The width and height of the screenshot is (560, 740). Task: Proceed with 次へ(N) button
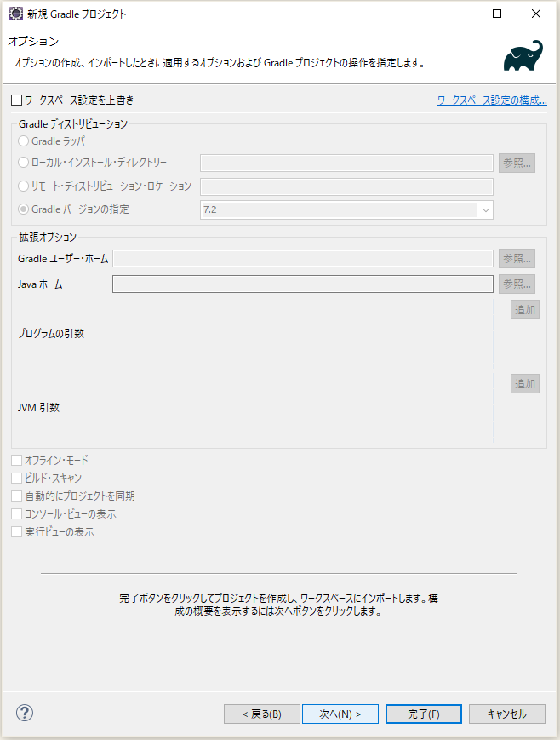pos(340,714)
